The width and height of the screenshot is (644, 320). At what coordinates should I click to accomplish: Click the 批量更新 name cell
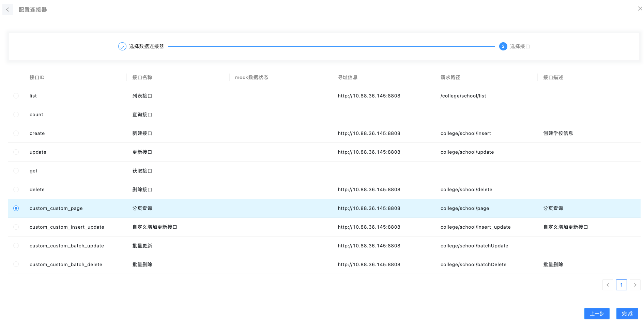point(142,246)
